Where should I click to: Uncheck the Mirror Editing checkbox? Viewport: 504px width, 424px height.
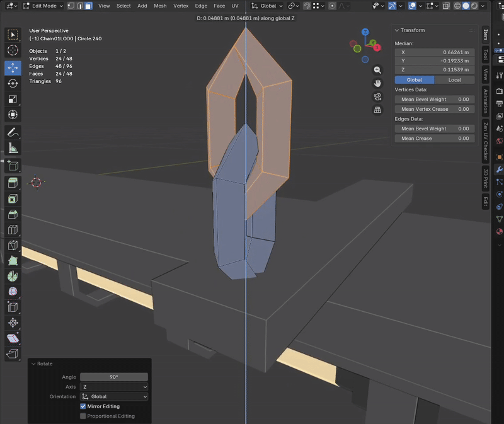tap(83, 406)
